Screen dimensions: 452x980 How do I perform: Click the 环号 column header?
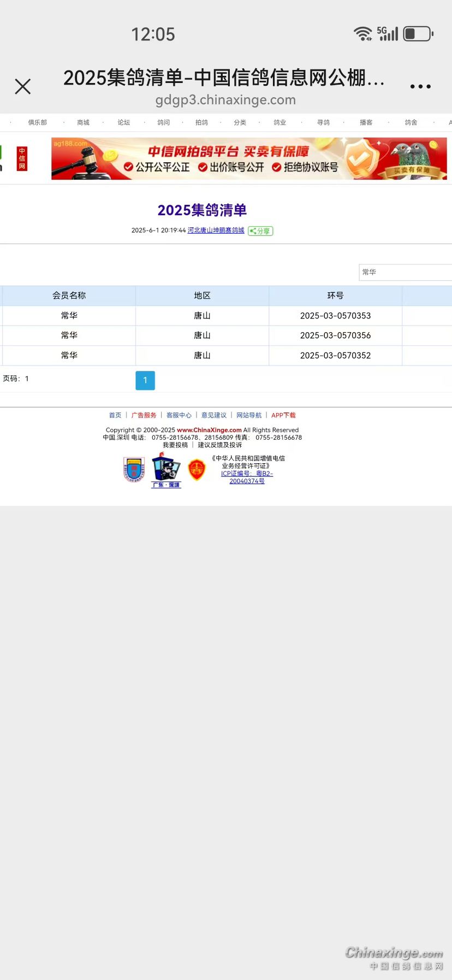click(335, 296)
